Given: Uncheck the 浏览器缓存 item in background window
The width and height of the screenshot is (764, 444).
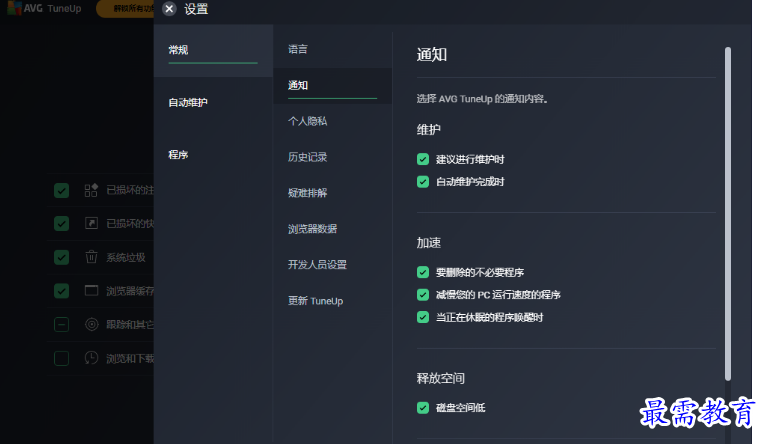Looking at the screenshot, I should point(61,291).
